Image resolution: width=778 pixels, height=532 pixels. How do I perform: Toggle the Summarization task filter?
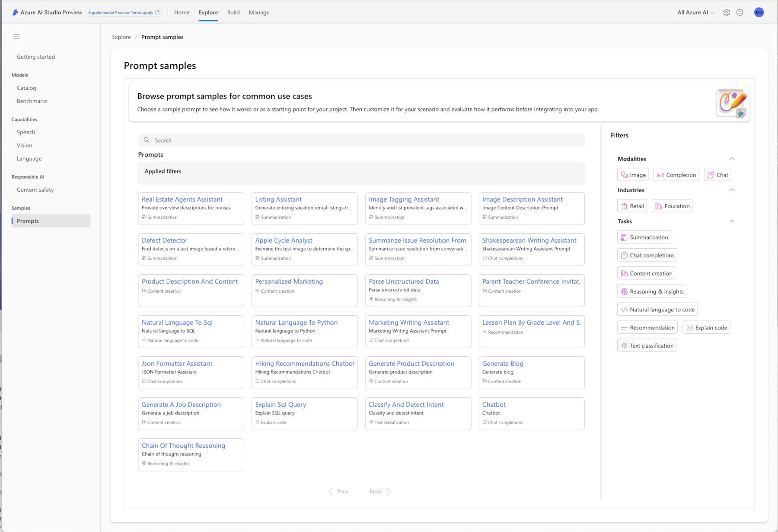click(x=644, y=237)
